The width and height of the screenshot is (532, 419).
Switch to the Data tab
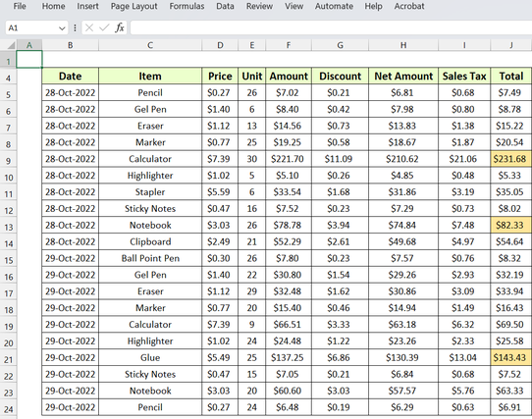(225, 6)
